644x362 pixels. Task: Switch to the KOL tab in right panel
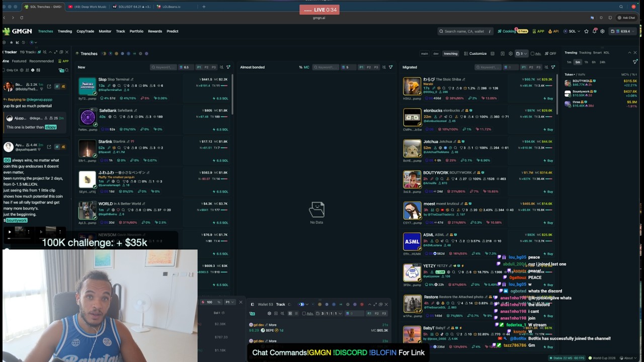point(606,53)
